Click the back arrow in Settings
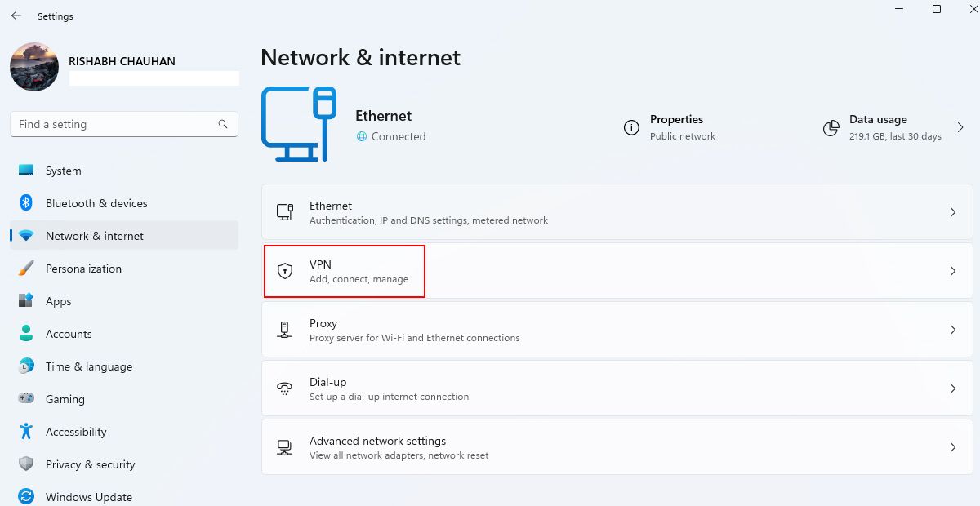 pyautogui.click(x=16, y=16)
